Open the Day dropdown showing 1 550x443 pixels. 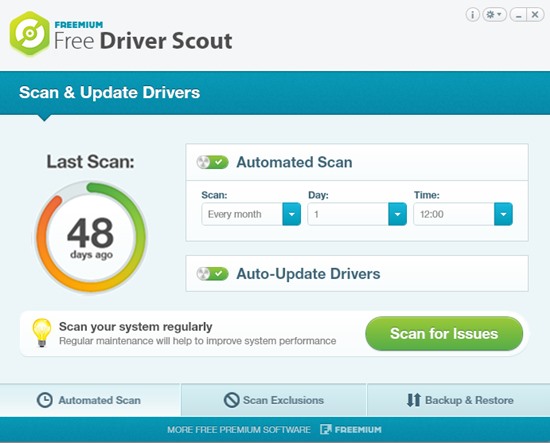[357, 214]
